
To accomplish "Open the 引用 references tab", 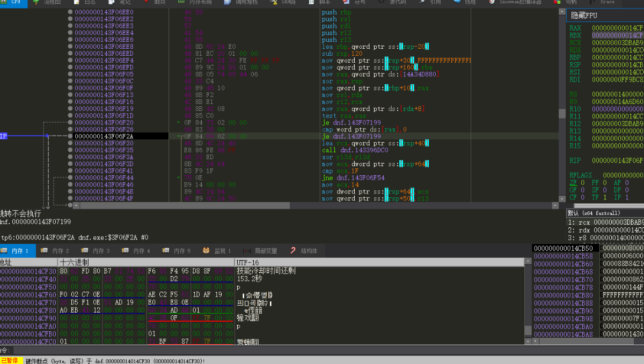I will 429,2.
